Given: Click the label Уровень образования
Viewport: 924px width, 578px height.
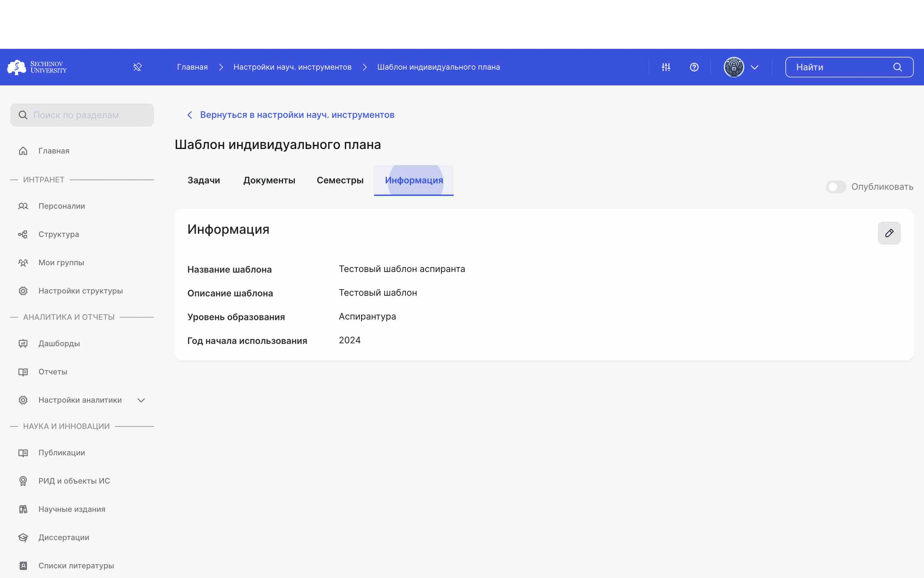Looking at the screenshot, I should pyautogui.click(x=236, y=317).
